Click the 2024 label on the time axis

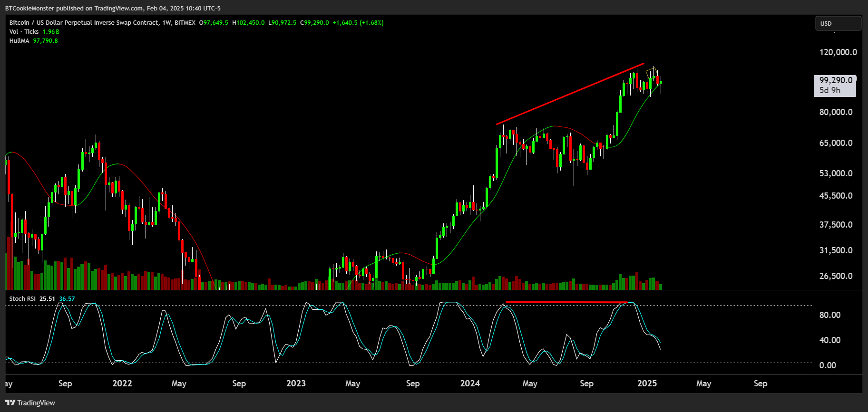pos(470,383)
